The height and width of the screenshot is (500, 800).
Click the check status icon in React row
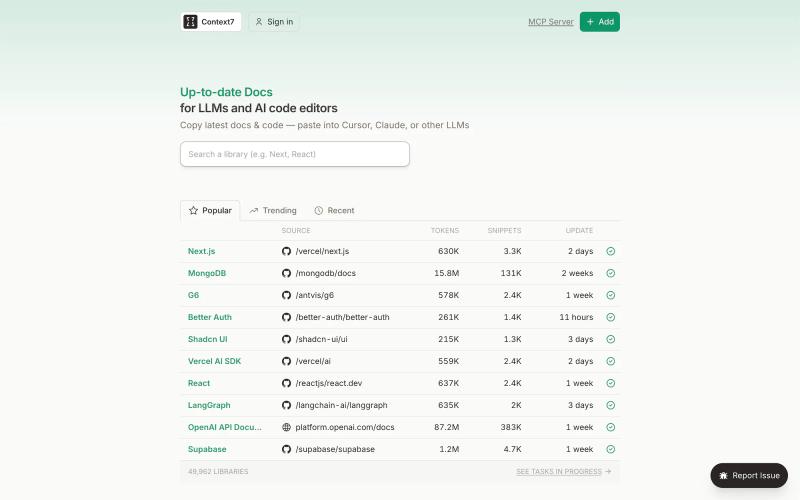[611, 383]
